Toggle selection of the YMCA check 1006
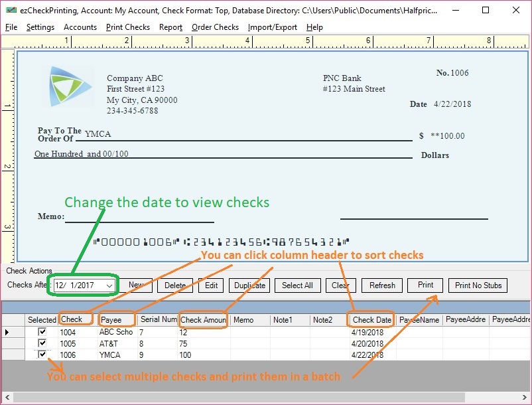 (x=43, y=355)
